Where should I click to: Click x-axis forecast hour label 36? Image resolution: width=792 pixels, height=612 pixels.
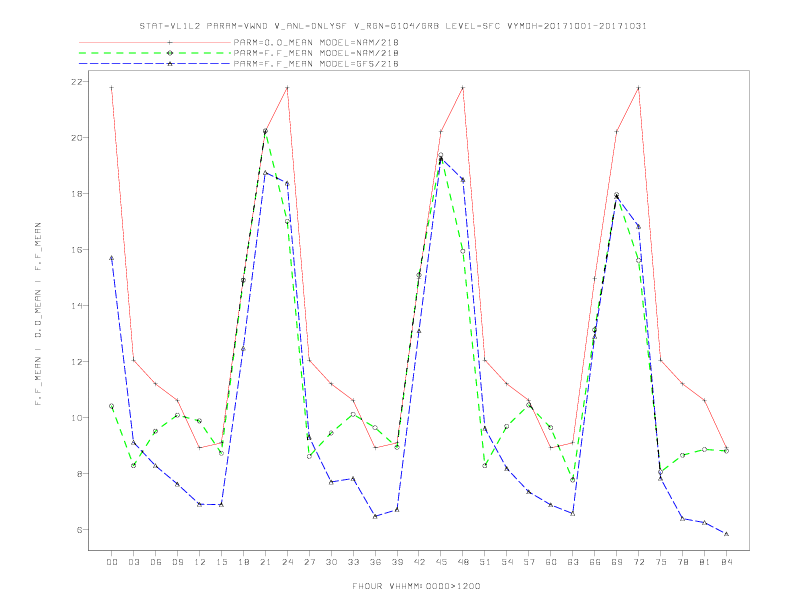[x=375, y=562]
